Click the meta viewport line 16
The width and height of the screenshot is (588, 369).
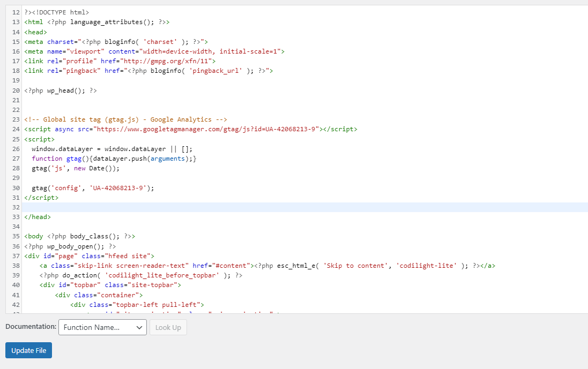154,52
